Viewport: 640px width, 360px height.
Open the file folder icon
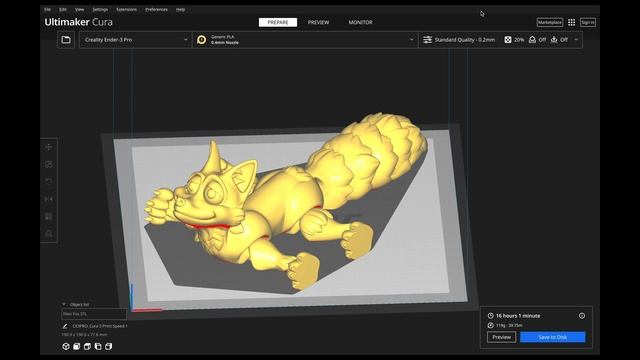pyautogui.click(x=66, y=40)
